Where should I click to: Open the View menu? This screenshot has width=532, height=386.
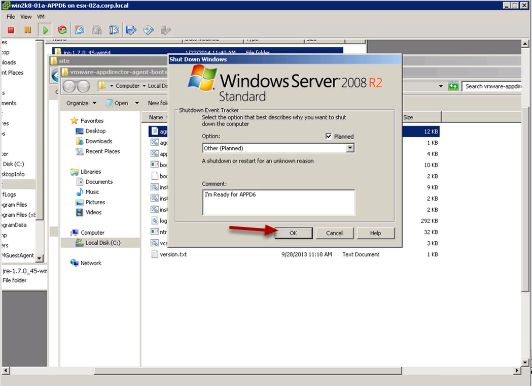26,17
